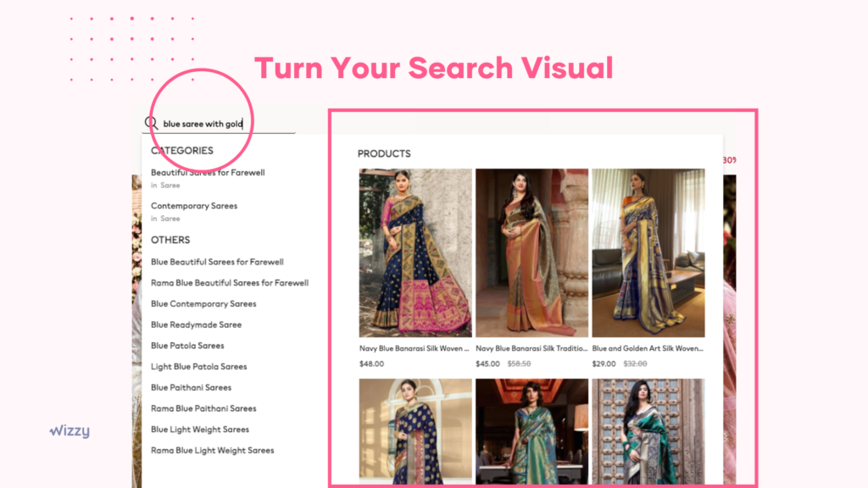Open the $48.00 Navy Blue Banarasi saree image
The image size is (868, 488).
point(415,252)
